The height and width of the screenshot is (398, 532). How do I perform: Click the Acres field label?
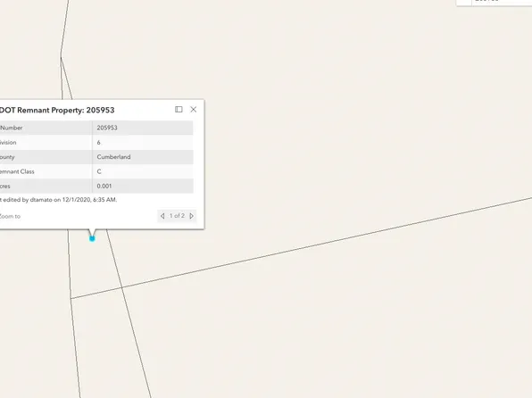(5, 187)
